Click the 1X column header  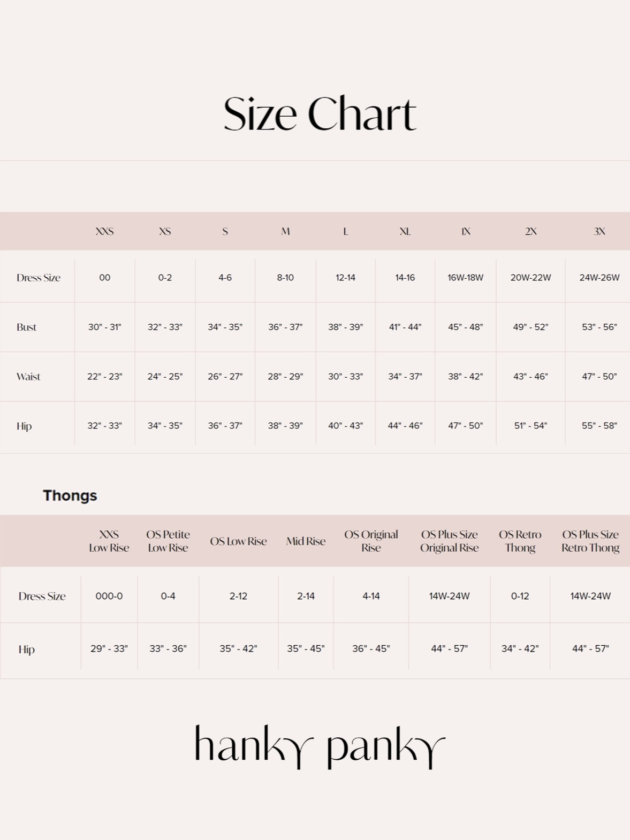[x=466, y=232]
